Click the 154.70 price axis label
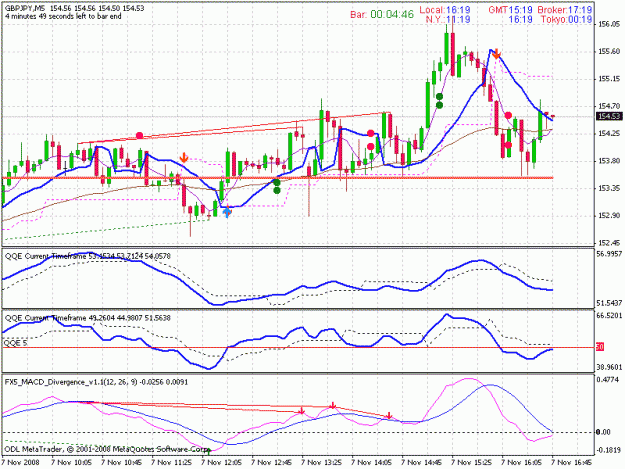 (609, 106)
